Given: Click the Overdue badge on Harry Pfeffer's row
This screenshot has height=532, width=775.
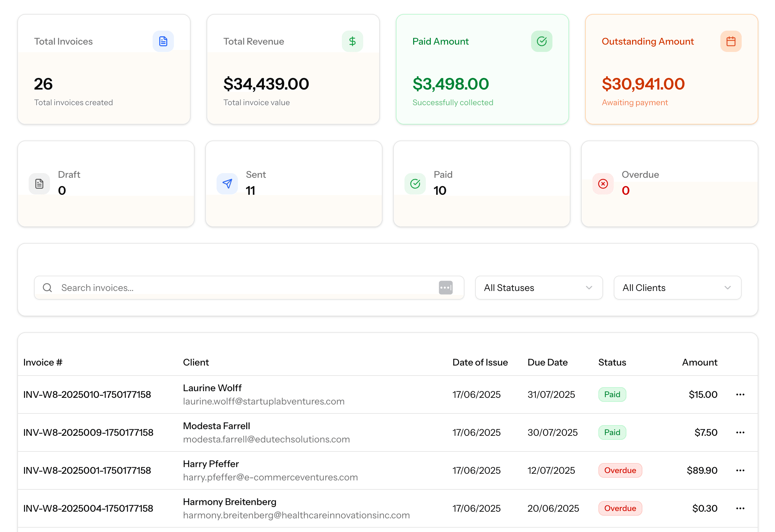Looking at the screenshot, I should [x=620, y=470].
